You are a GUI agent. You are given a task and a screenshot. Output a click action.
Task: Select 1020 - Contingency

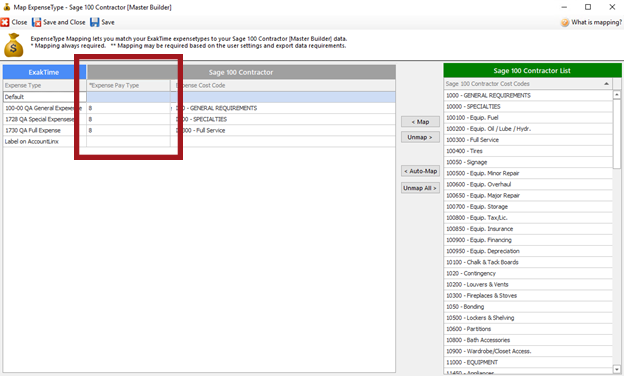tap(528, 274)
